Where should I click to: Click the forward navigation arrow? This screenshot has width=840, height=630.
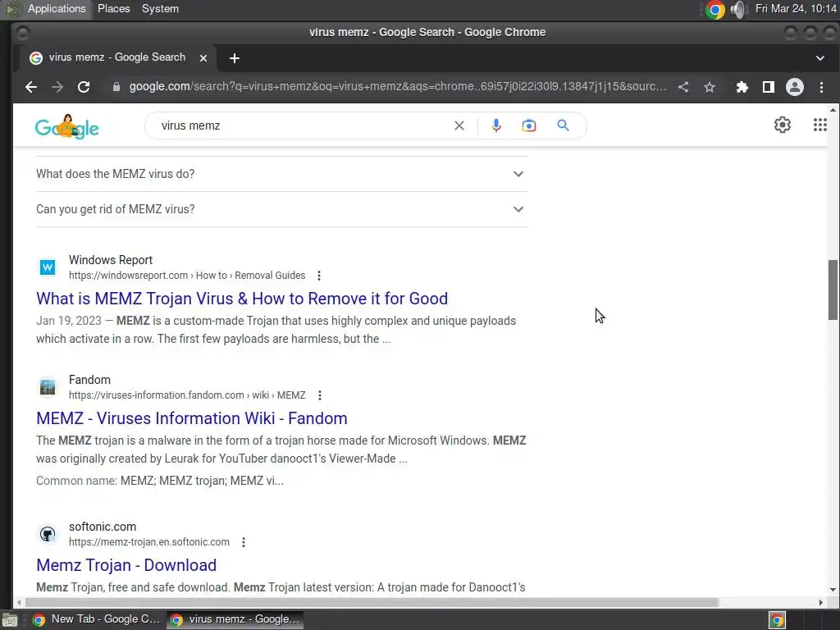pyautogui.click(x=57, y=87)
